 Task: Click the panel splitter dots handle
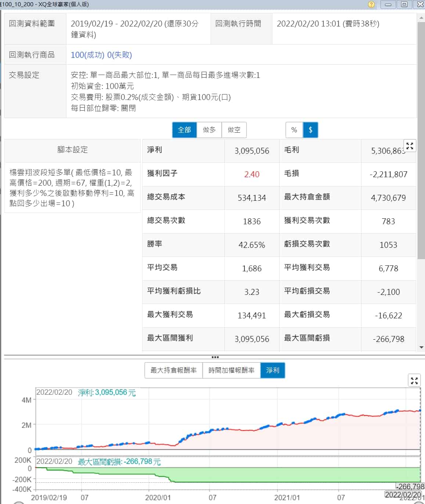215,357
